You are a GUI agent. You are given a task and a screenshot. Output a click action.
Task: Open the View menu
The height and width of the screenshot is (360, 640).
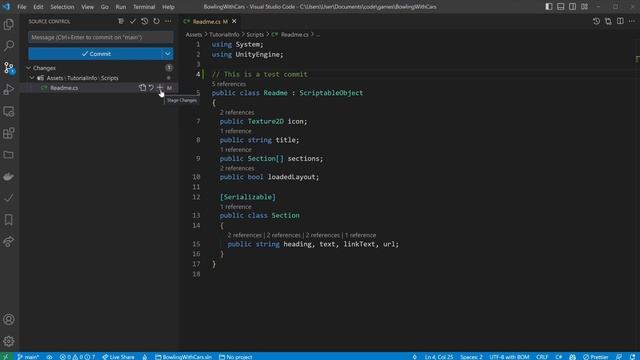tap(87, 7)
